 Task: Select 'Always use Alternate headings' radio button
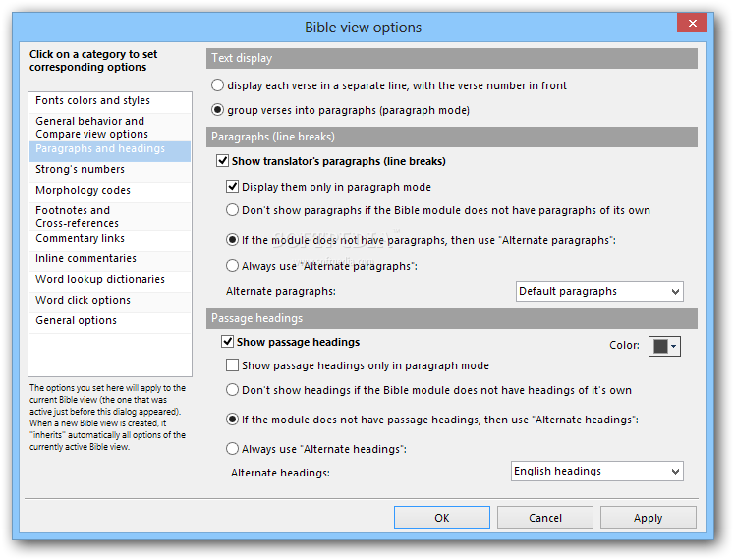232,449
